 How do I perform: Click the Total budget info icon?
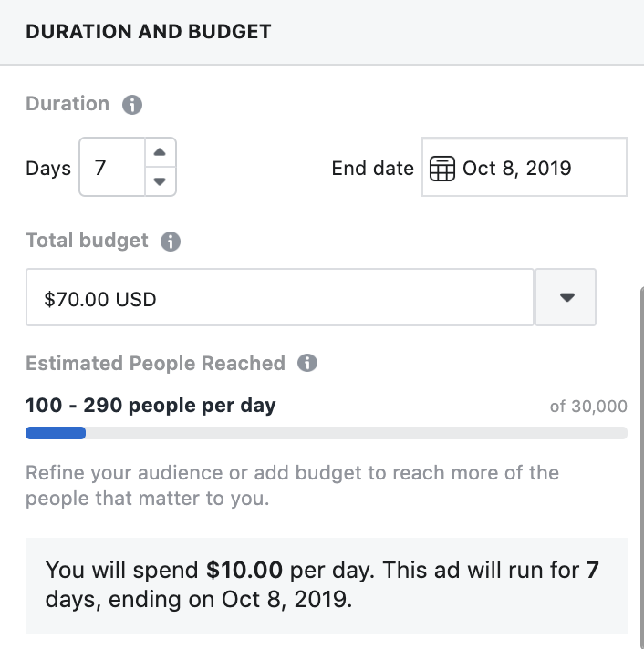pos(171,242)
